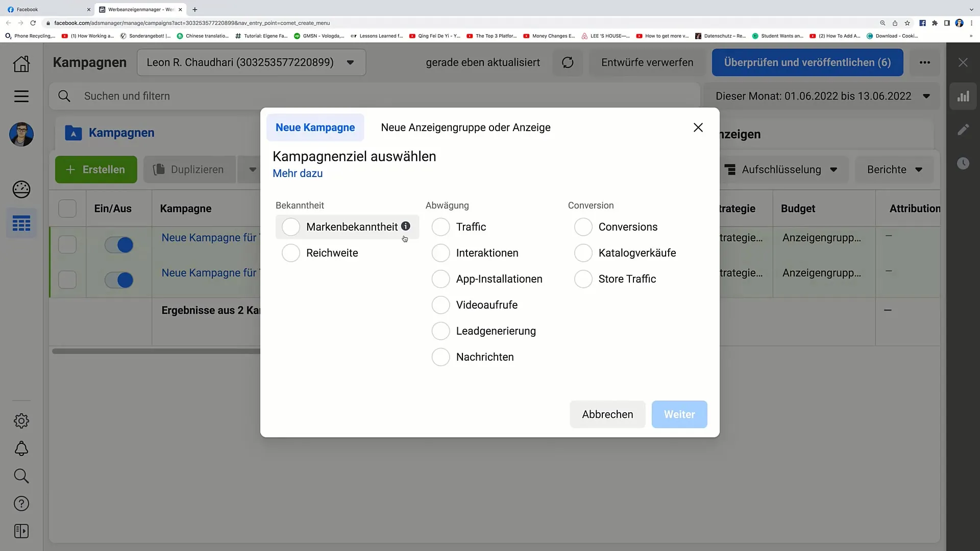This screenshot has height=551, width=980.
Task: Expand the Überprüfen und veröffentlichen dropdown
Action: [x=925, y=62]
